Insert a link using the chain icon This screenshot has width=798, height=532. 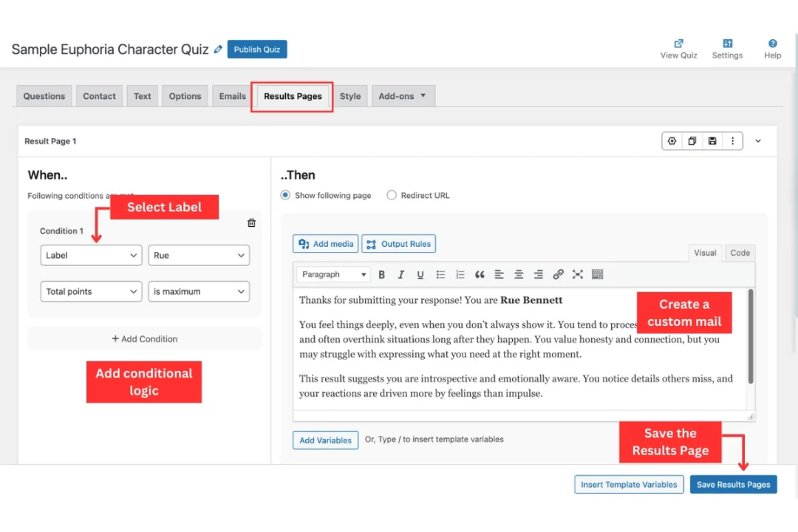pos(558,275)
